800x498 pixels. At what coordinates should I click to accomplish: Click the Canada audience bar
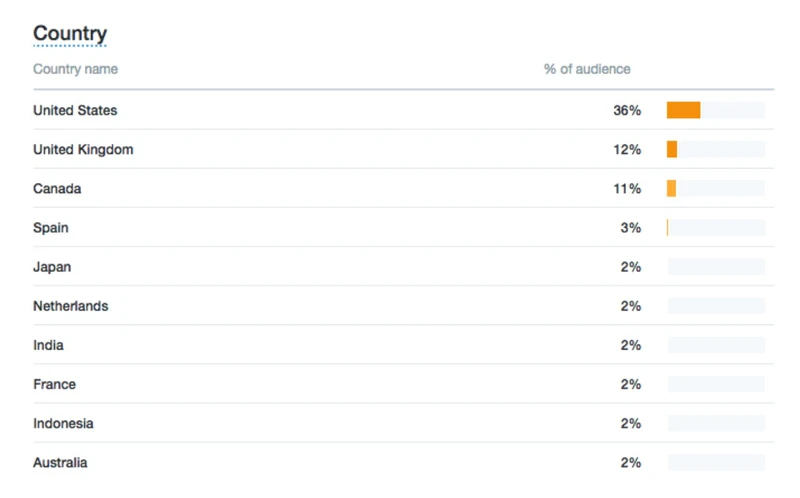point(671,188)
